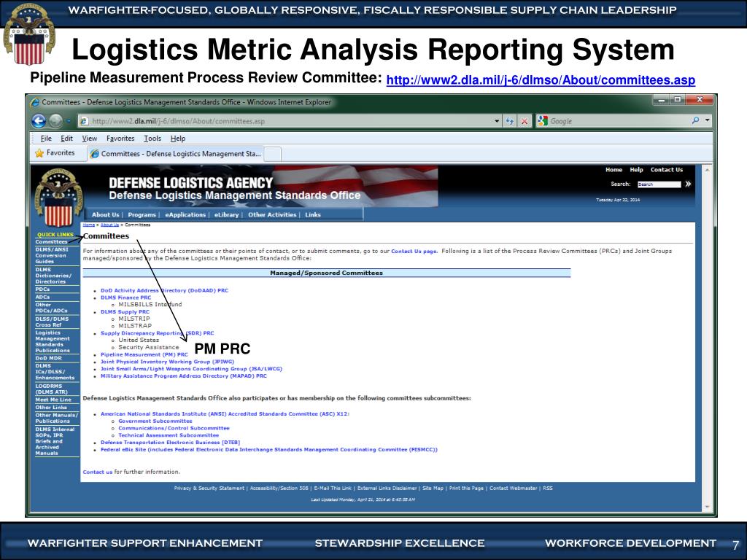Open the Edit menu
Viewport: 747px width, 560px height.
66,139
